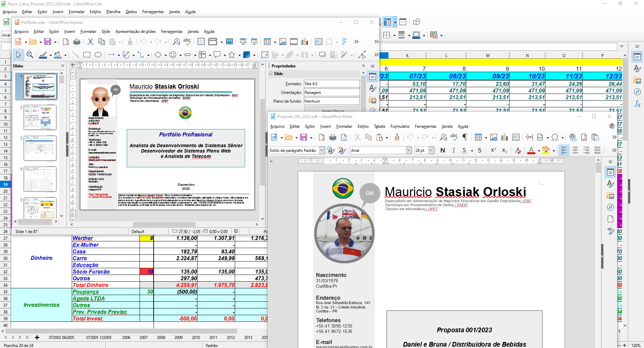Open 28 pt font size dropdown
This screenshot has width=644, height=348.
point(431,151)
